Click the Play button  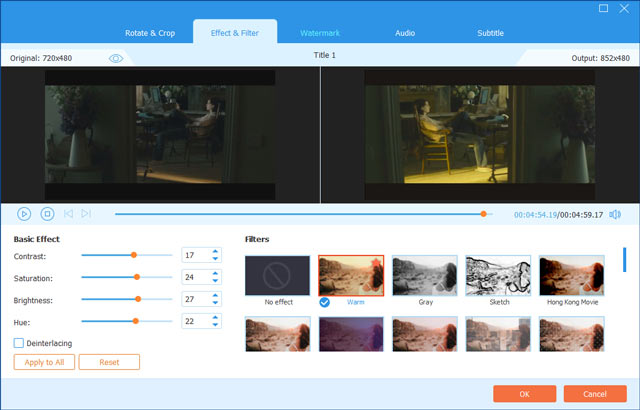tap(24, 214)
